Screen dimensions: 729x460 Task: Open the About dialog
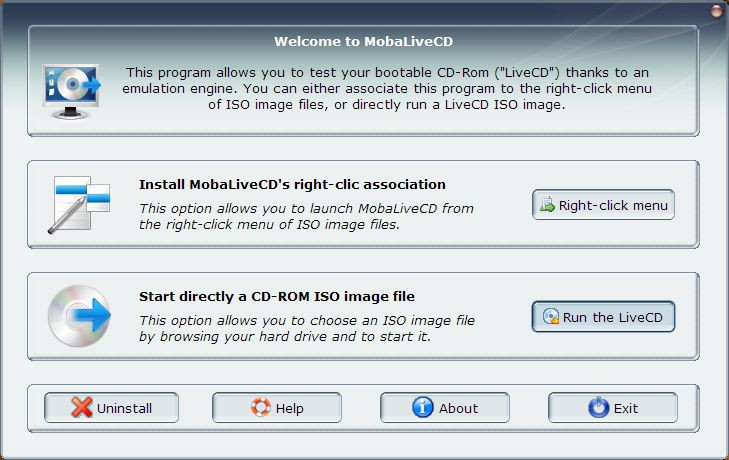click(x=445, y=408)
